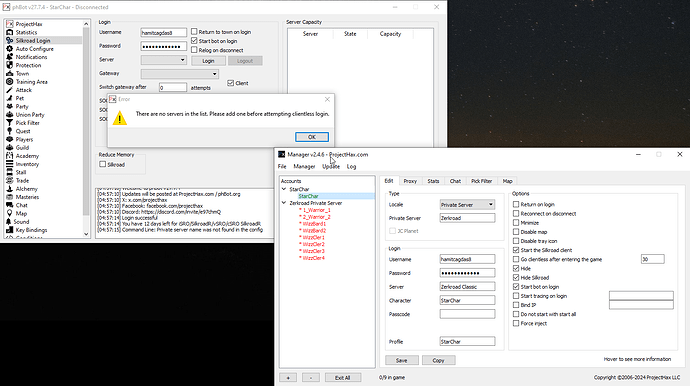The image size is (690, 386).
Task: Switch to the Stats tab
Action: pos(433,181)
